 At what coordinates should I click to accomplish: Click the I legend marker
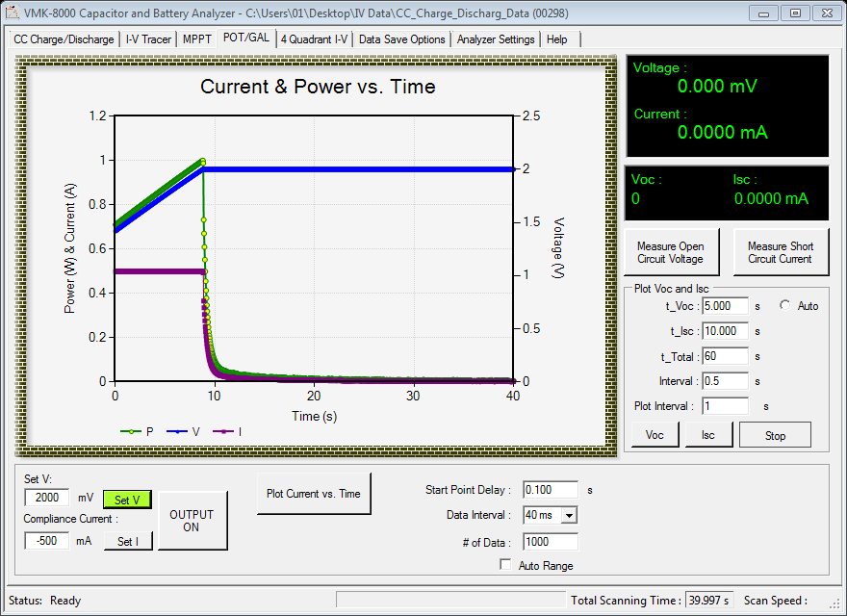coord(223,431)
